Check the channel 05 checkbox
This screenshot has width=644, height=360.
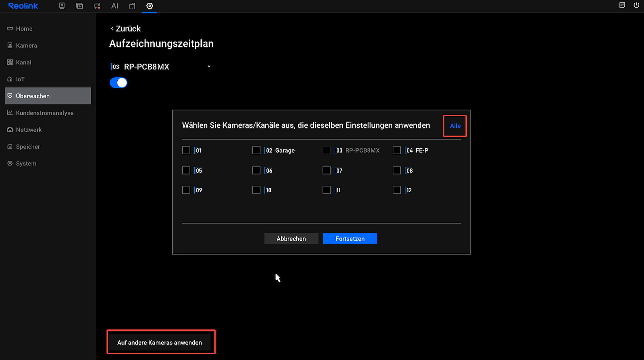click(186, 170)
